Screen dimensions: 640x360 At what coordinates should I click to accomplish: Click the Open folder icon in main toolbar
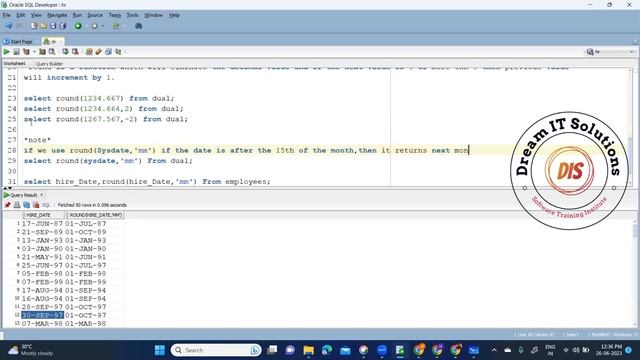43,26
